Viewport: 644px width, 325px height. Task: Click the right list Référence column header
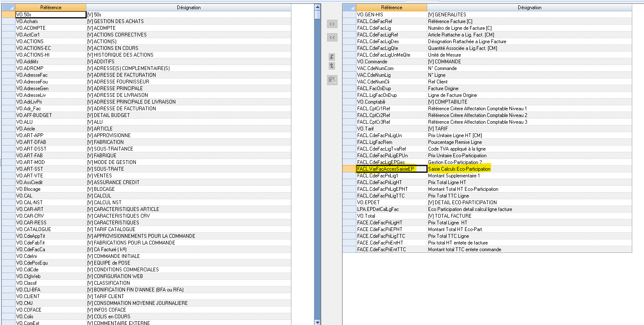[391, 8]
